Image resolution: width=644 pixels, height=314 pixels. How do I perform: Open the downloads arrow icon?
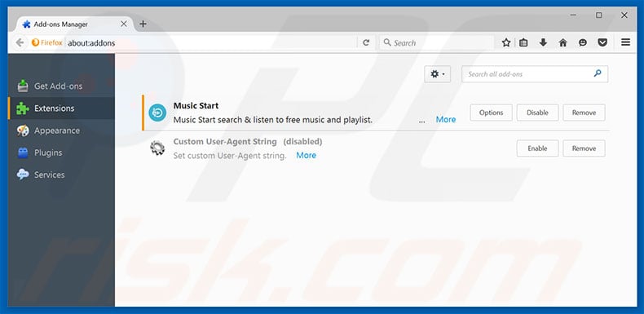click(x=543, y=42)
